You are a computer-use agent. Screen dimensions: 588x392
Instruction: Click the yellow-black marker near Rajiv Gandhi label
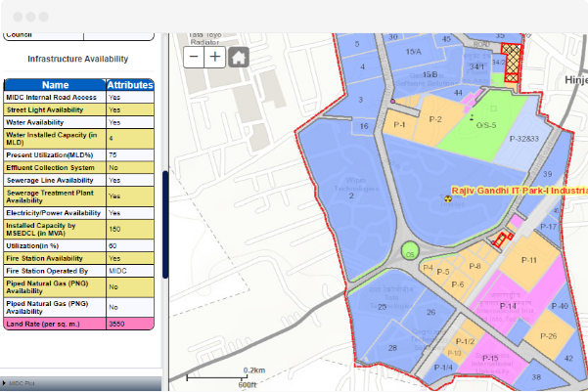(x=449, y=197)
